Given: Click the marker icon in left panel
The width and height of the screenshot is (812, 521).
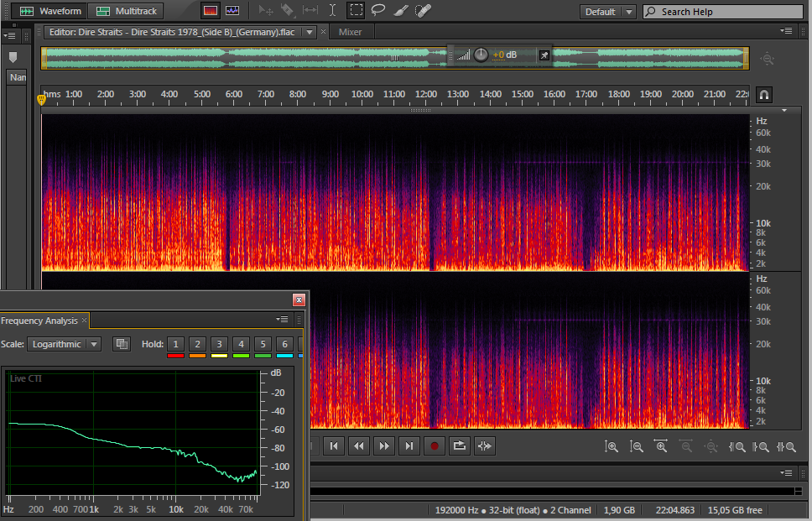Looking at the screenshot, I should tap(13, 57).
